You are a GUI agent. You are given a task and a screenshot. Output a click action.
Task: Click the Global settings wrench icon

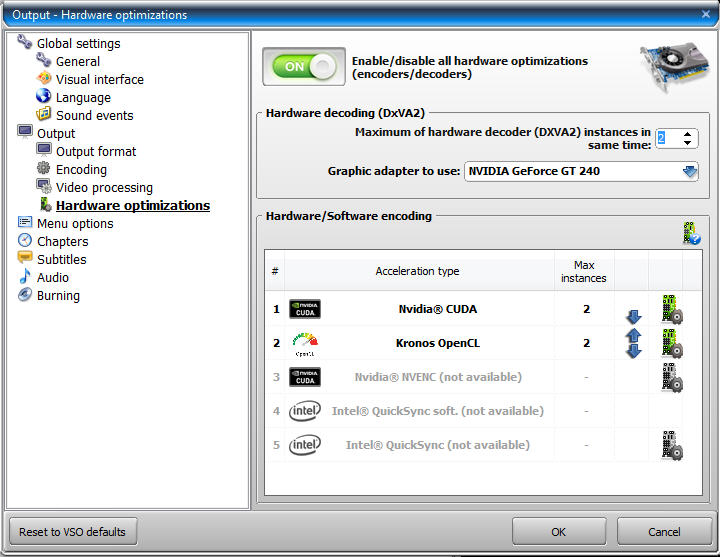point(24,42)
